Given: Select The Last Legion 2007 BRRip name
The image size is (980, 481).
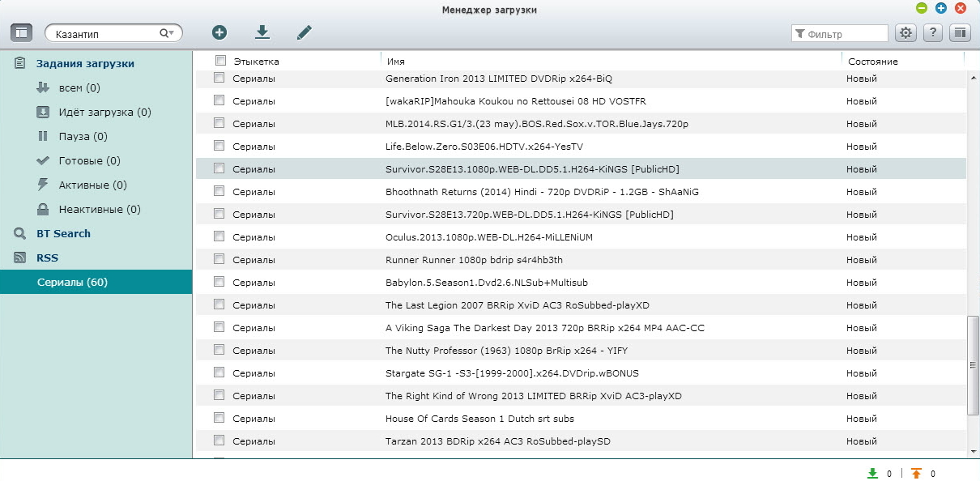Looking at the screenshot, I should coord(517,304).
